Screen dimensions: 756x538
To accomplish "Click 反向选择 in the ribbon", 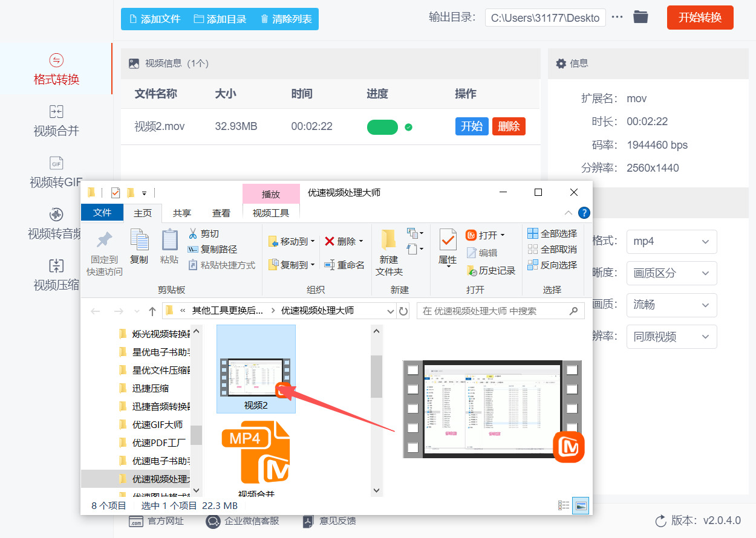I will click(552, 265).
